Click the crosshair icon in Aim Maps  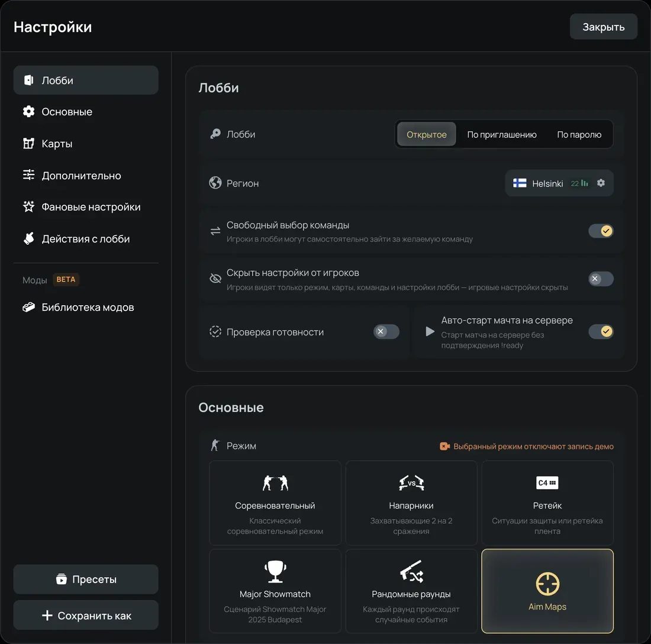pyautogui.click(x=547, y=584)
